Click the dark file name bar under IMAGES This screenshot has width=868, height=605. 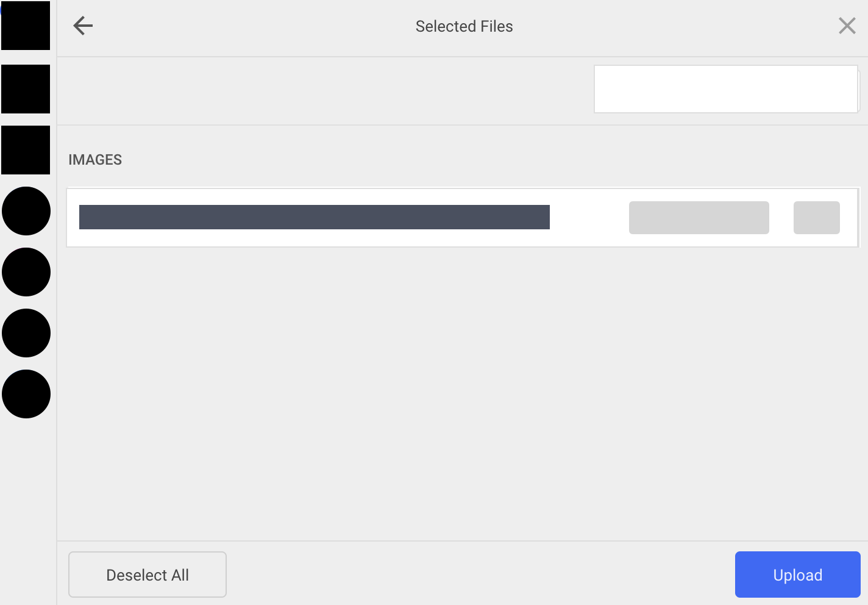pos(315,217)
